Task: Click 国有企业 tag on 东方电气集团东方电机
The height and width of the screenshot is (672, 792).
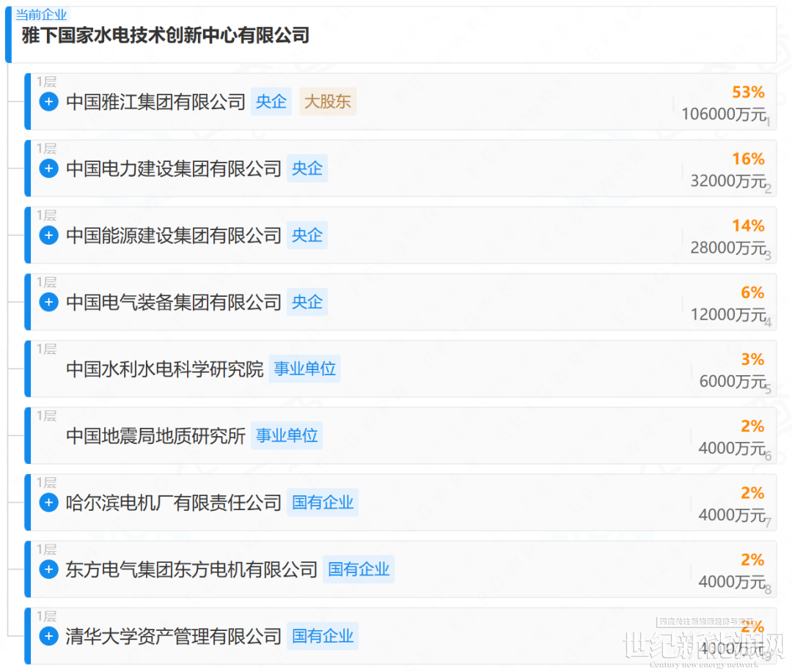Action: 359,569
